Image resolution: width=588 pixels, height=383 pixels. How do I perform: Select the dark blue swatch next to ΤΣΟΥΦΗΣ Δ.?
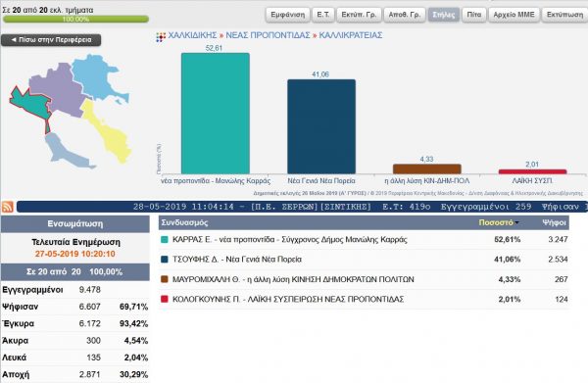click(x=165, y=260)
